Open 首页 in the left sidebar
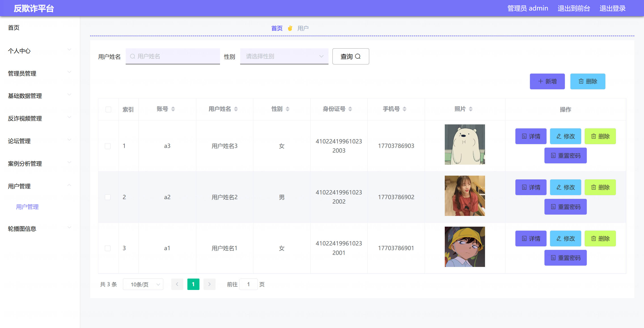The height and width of the screenshot is (328, 644). (14, 28)
